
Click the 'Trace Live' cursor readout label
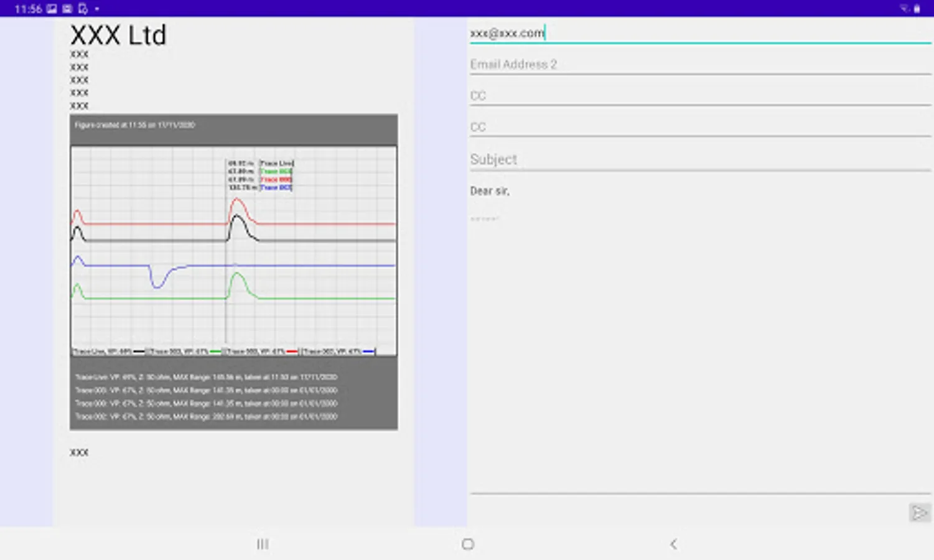276,163
